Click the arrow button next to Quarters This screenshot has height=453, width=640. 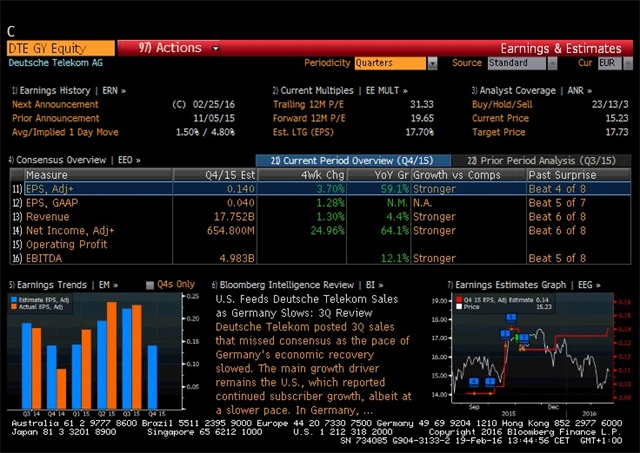(432, 63)
